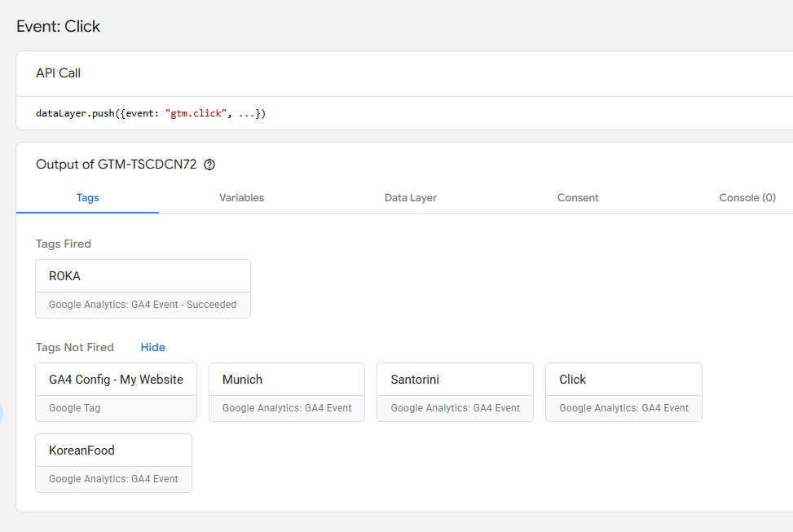Screen dimensions: 793x532
Task: Click the tag card named Click
Action: click(x=623, y=392)
